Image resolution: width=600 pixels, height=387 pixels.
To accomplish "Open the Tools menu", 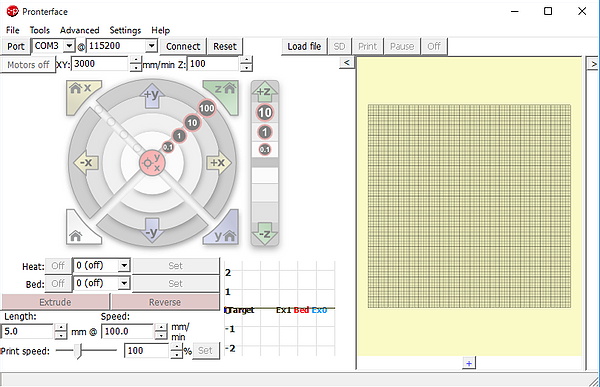I will 40,30.
